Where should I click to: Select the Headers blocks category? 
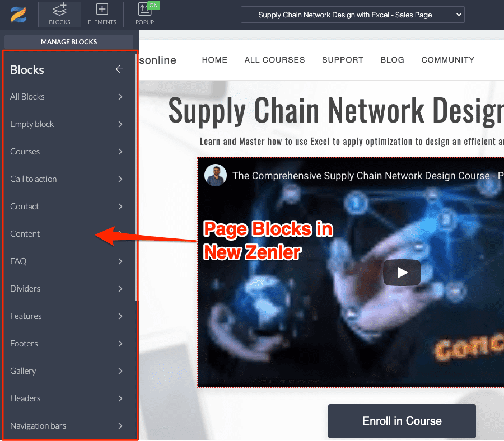point(67,398)
